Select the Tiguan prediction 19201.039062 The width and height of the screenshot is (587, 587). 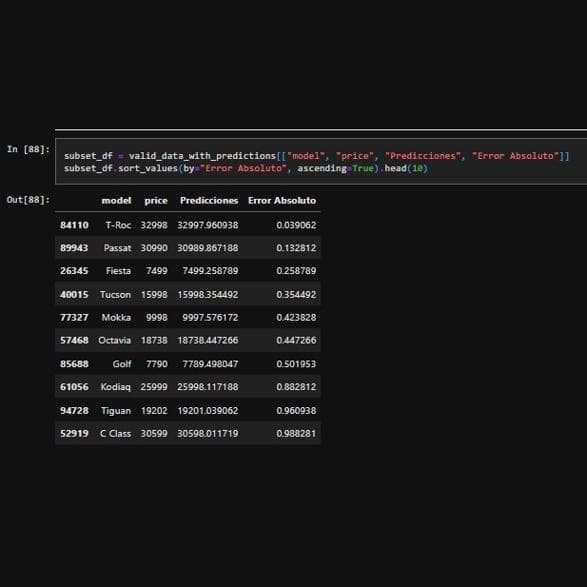(x=208, y=411)
